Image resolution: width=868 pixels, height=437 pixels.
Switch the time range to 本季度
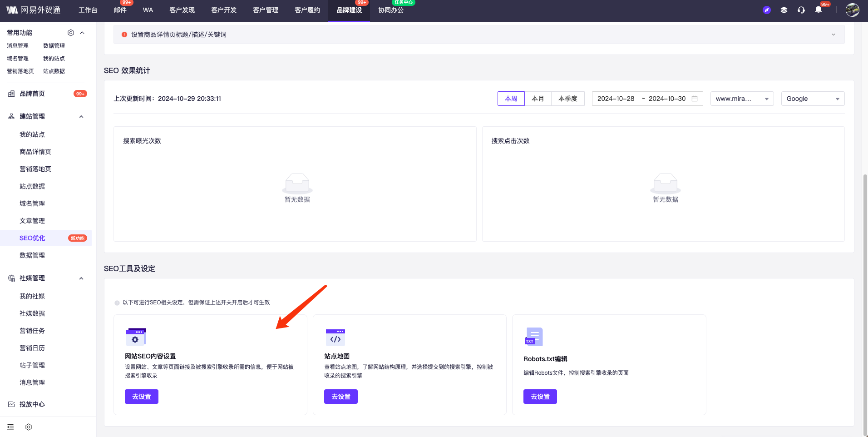pyautogui.click(x=567, y=99)
